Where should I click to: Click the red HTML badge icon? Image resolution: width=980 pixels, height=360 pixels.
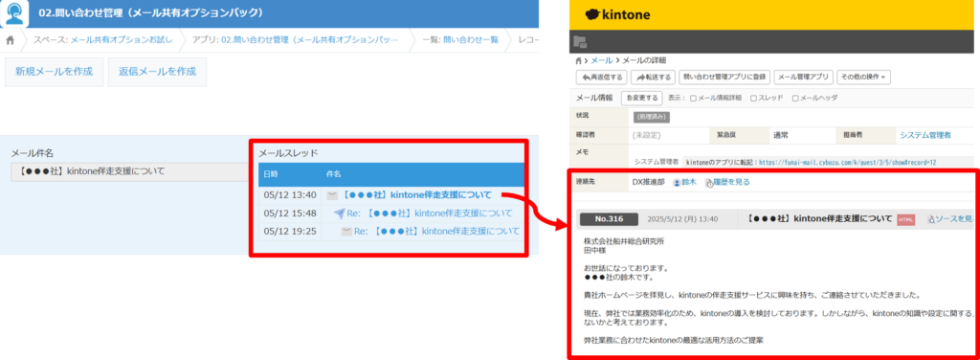point(906,219)
